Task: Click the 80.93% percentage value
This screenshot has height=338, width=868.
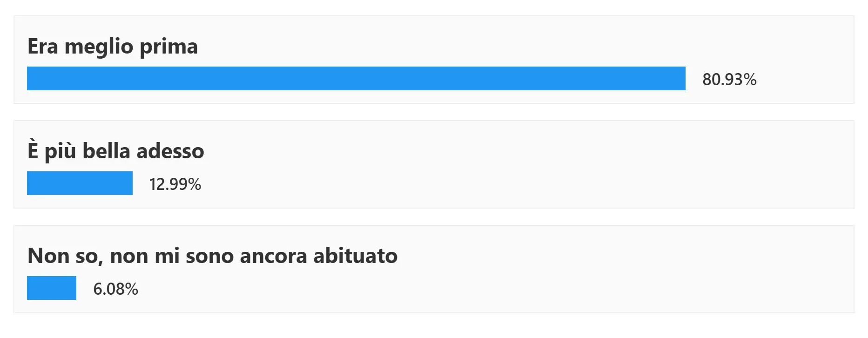Action: point(729,80)
